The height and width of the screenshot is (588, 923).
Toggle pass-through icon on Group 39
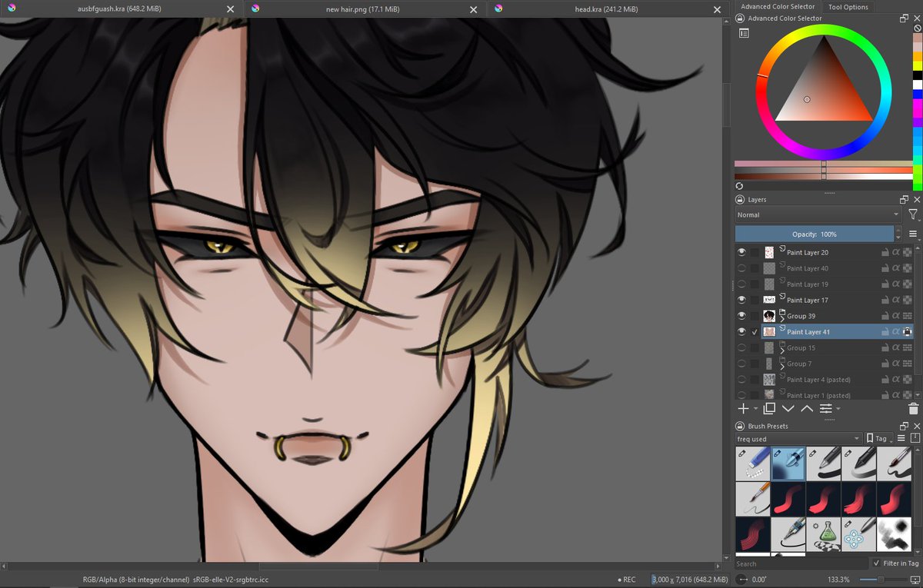point(908,316)
